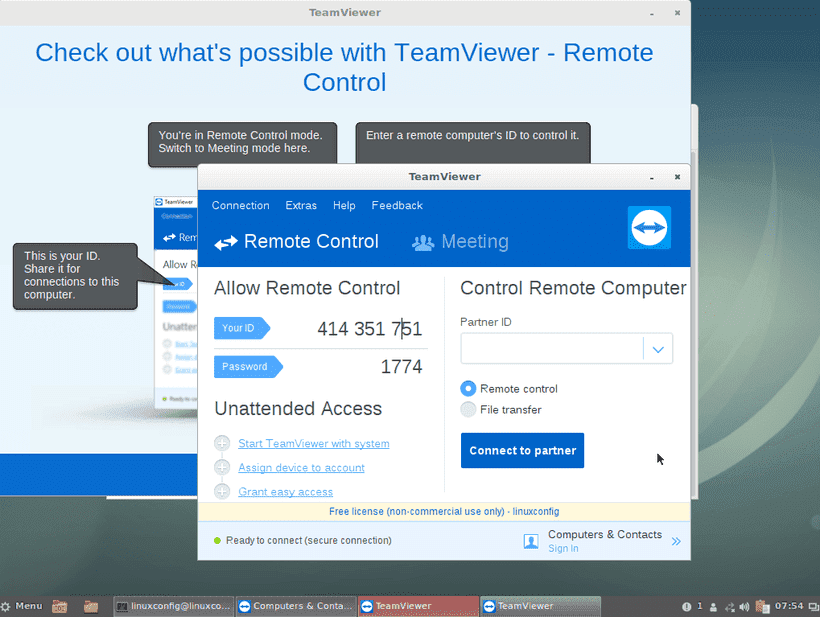The width and height of the screenshot is (820, 617).
Task: Open Start TeamViewer with system link
Action: [314, 443]
